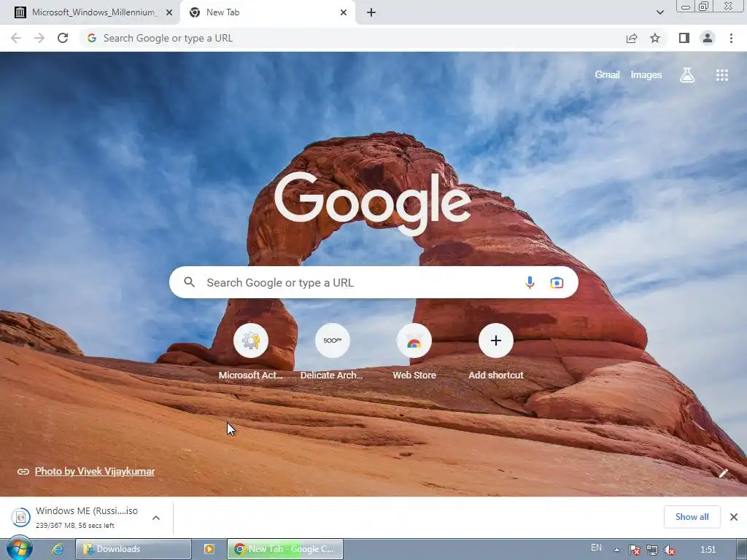Screen dimensions: 747x560
Task: Reload the current page
Action: point(63,38)
